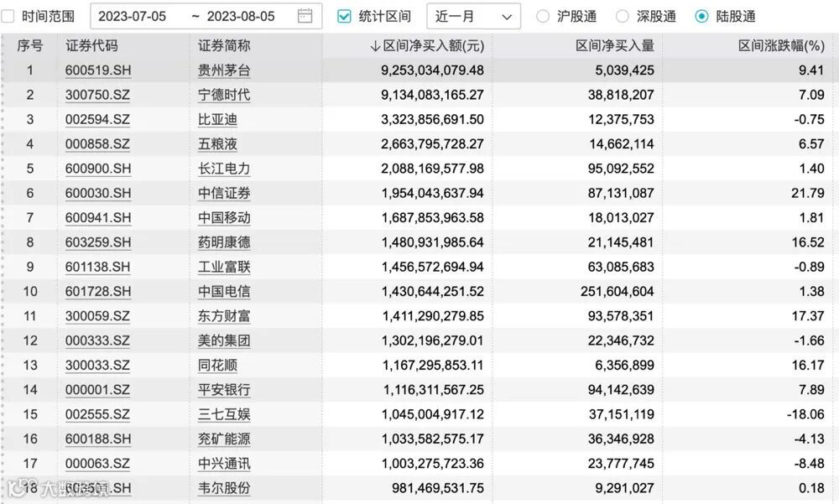Open 中国电信 stock name link
This screenshot has width=839, height=504.
[224, 292]
